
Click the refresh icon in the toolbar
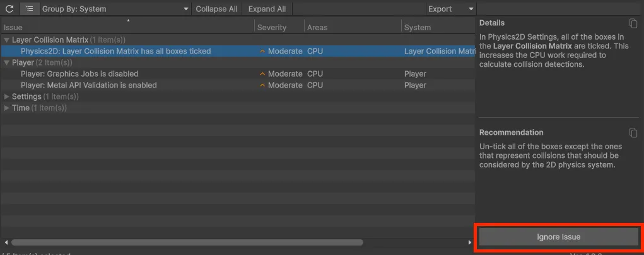[x=9, y=9]
